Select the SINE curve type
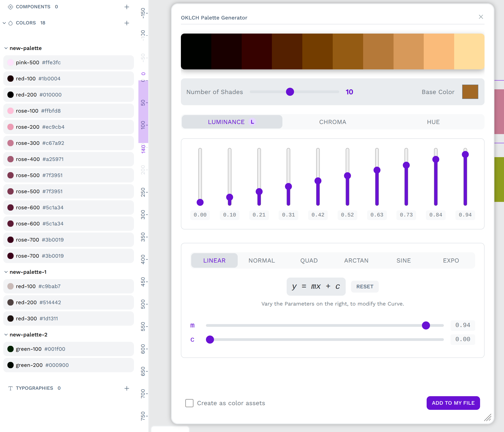Screen dimensions: 504x432 tap(403, 260)
